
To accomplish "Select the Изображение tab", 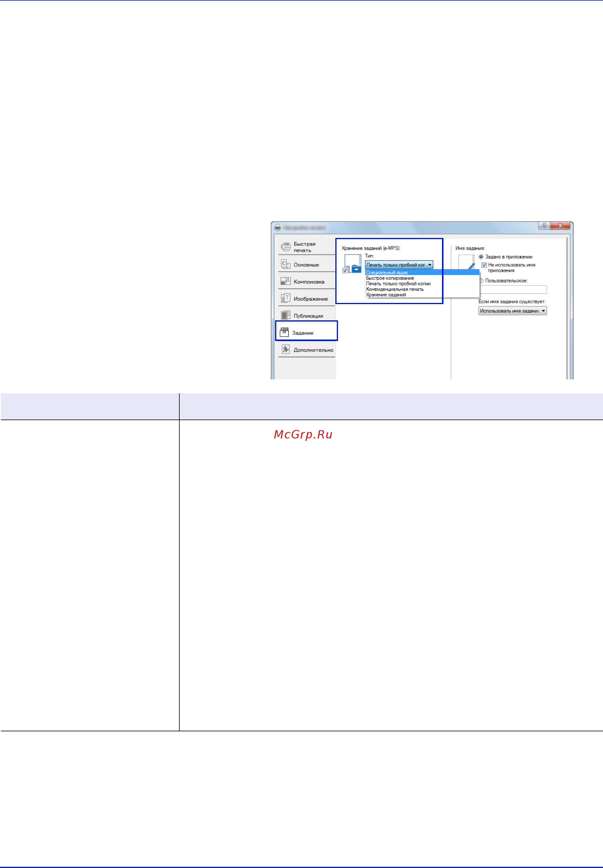I will (306, 298).
